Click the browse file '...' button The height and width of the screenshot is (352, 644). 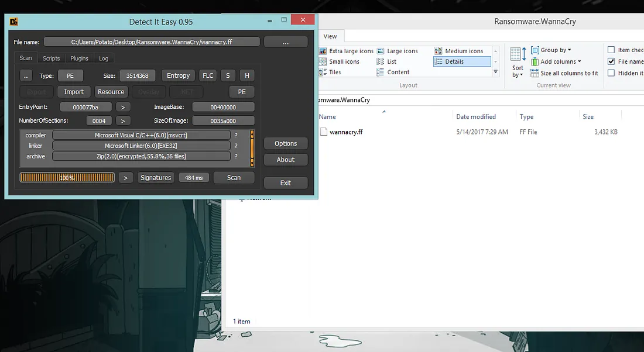pos(286,42)
